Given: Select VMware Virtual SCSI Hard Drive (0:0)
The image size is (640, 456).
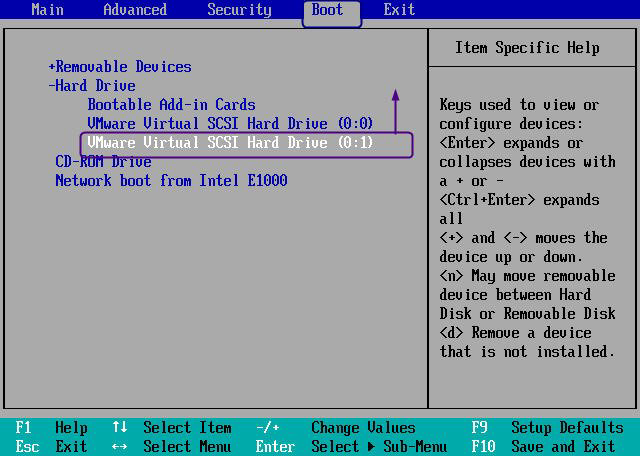Looking at the screenshot, I should (230, 124).
